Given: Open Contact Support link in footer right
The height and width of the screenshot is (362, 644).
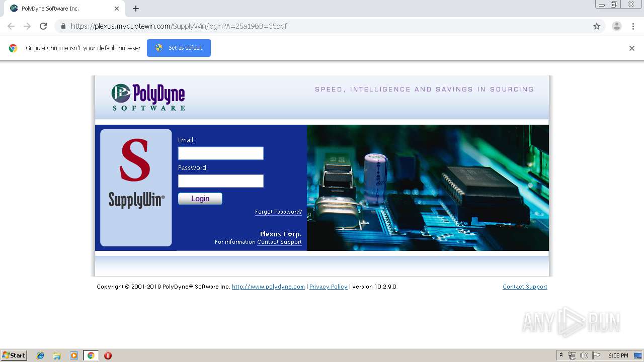Looking at the screenshot, I should pos(525,287).
